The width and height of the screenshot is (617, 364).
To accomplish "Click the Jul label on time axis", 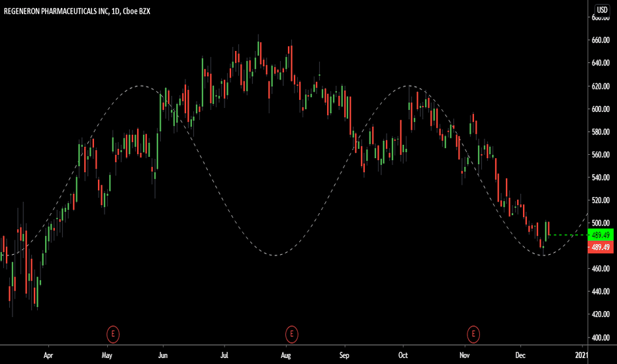I will coord(224,355).
